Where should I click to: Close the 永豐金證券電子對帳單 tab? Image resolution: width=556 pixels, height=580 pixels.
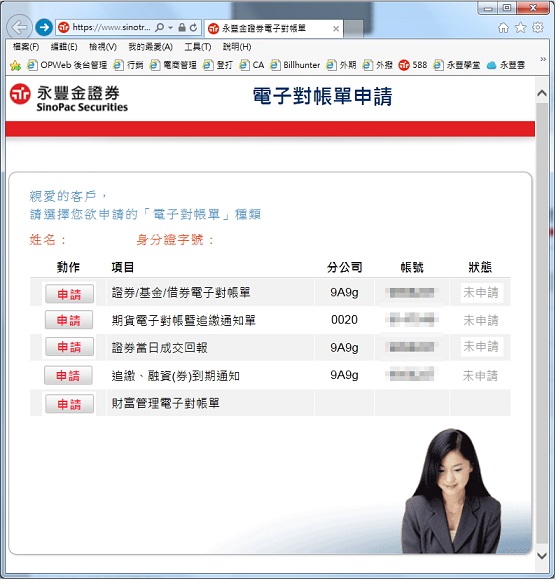[x=336, y=28]
